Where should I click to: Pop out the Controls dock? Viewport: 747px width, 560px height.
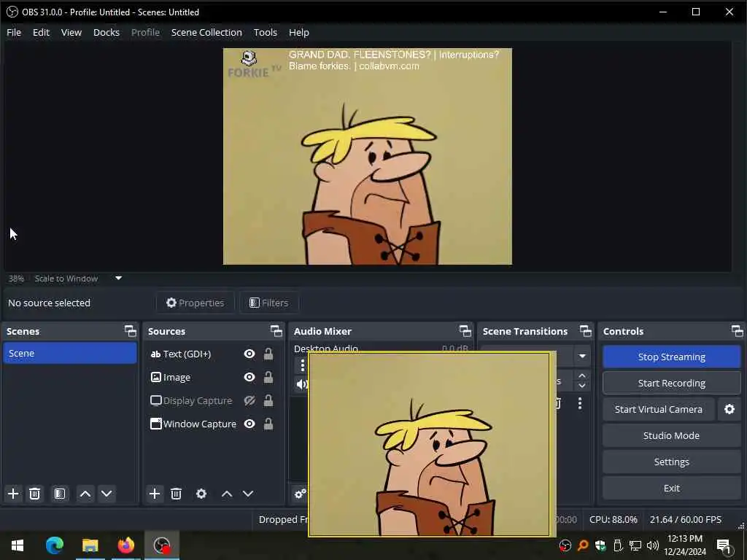pos(737,331)
